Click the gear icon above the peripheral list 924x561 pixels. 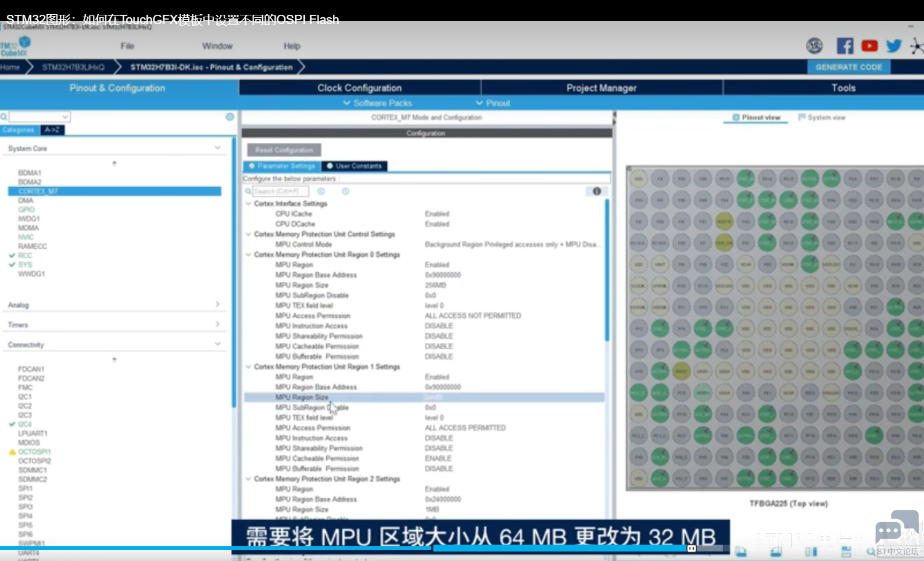point(230,116)
